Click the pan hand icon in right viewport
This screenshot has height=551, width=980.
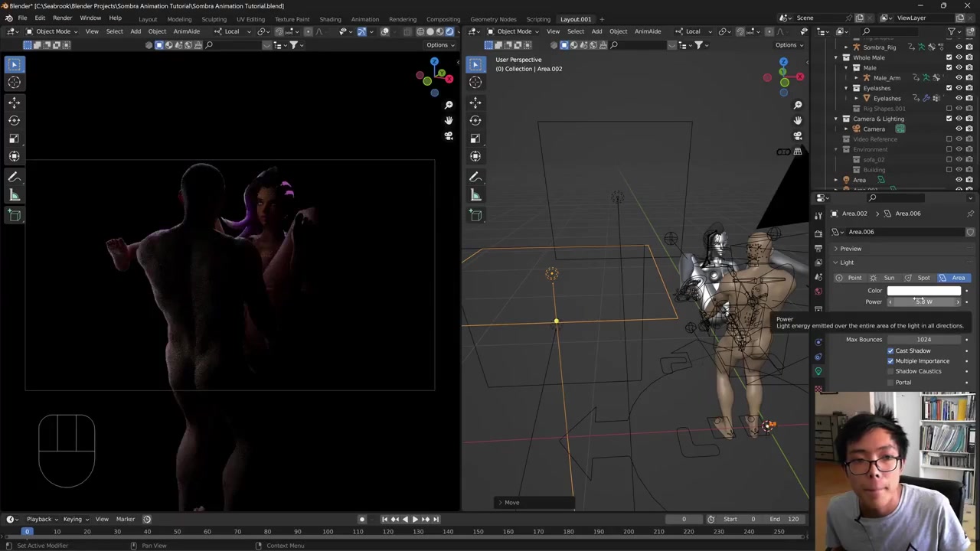point(798,120)
